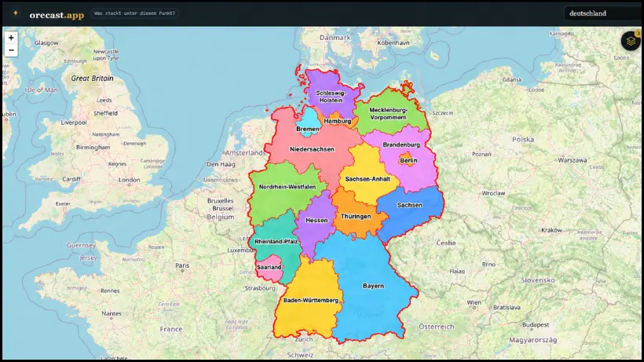The height and width of the screenshot is (362, 644).
Task: Click the Paris city label
Action: pos(182,265)
